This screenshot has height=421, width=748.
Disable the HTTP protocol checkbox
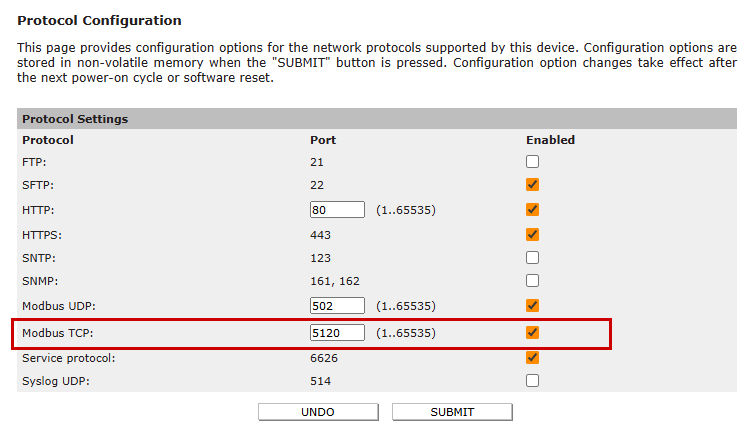tap(532, 209)
